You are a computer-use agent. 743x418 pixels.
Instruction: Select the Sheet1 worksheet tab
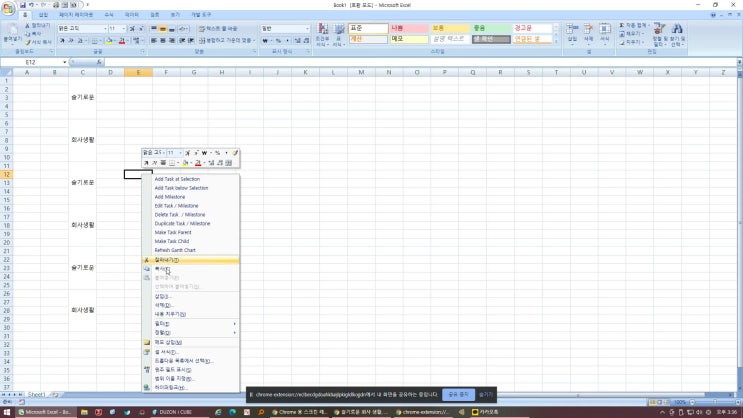(36, 394)
